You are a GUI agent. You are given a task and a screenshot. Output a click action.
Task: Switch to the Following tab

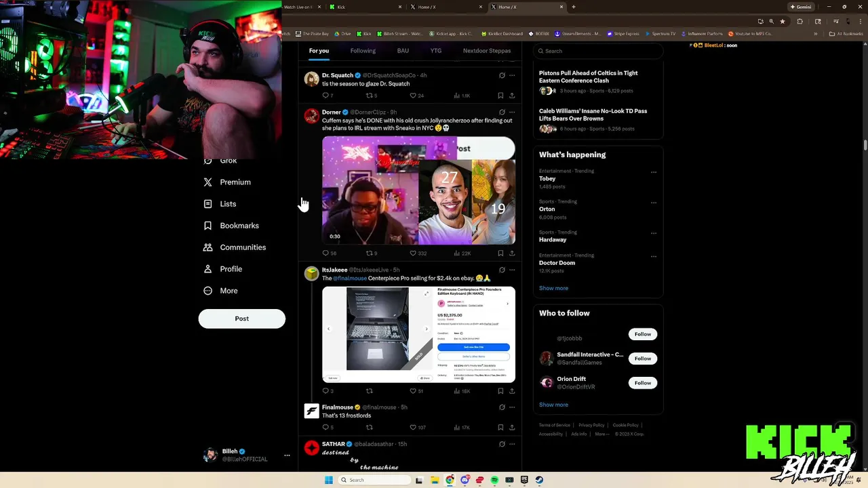tap(363, 51)
